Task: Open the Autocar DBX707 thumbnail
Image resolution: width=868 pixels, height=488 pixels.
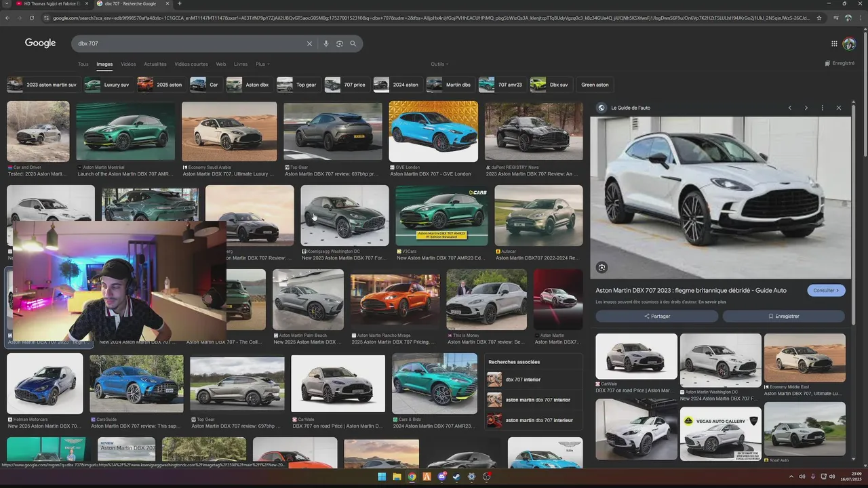Action: tap(538, 216)
